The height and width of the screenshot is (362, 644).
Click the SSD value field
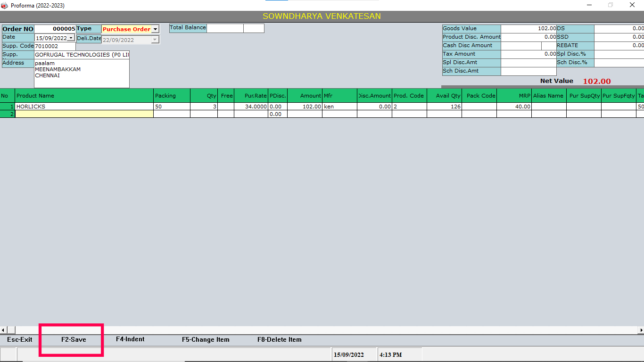tap(619, 37)
